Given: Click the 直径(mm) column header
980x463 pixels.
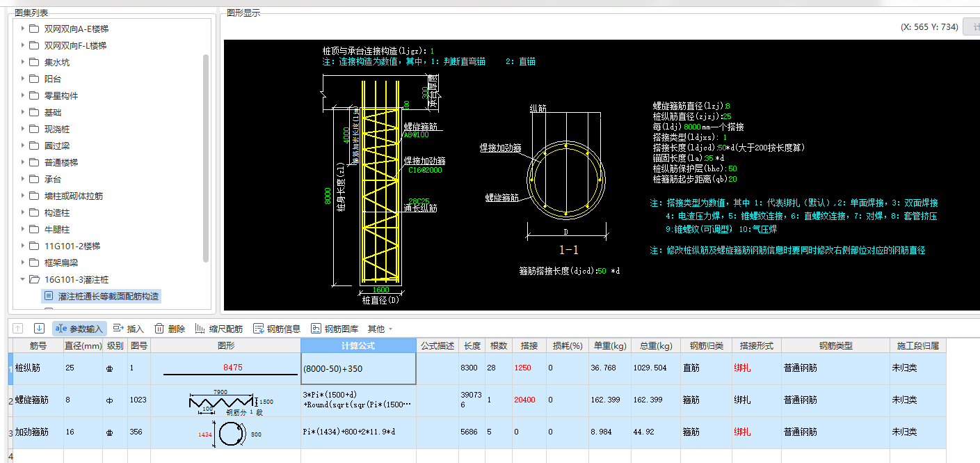Looking at the screenshot, I should [83, 346].
